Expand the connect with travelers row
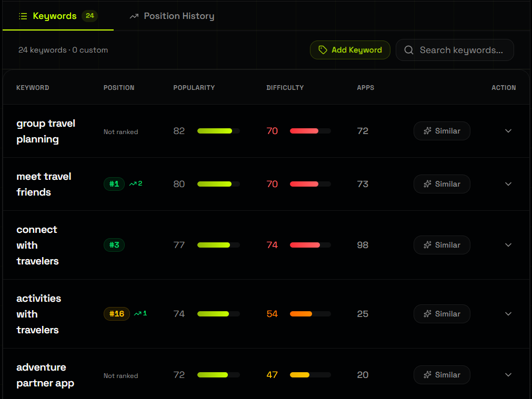Screen dimensions: 532x399 [508, 245]
